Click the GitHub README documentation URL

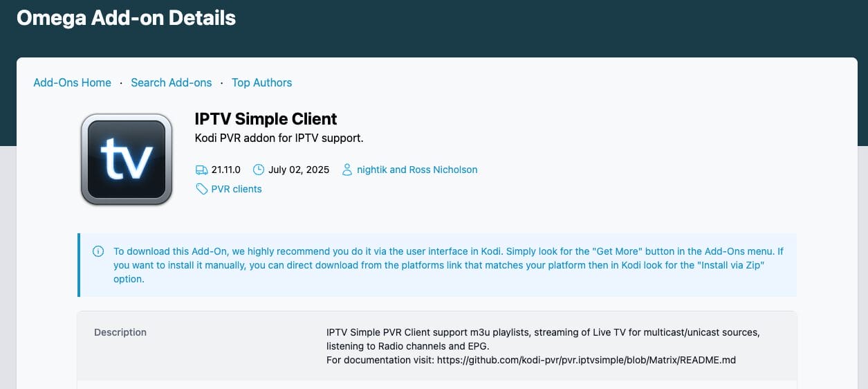[587, 360]
